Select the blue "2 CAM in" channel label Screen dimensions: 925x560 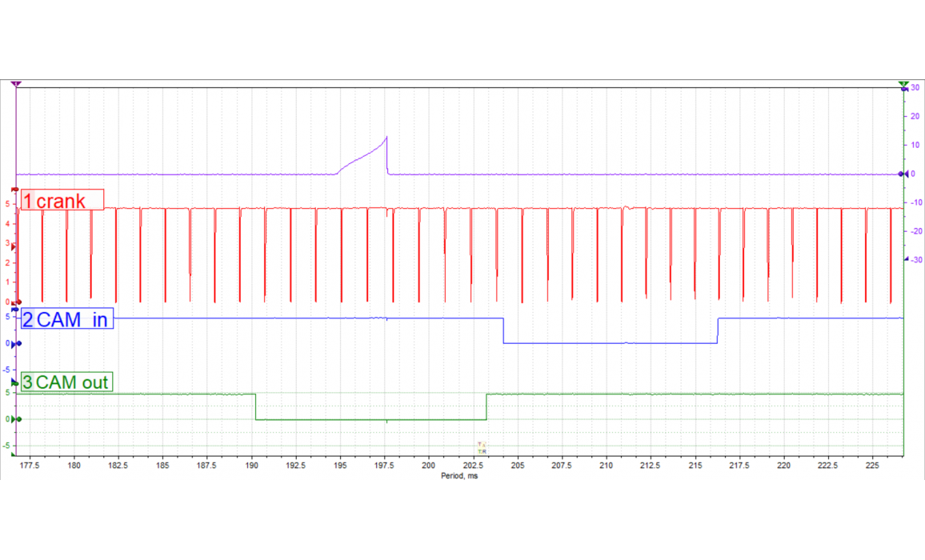point(67,320)
